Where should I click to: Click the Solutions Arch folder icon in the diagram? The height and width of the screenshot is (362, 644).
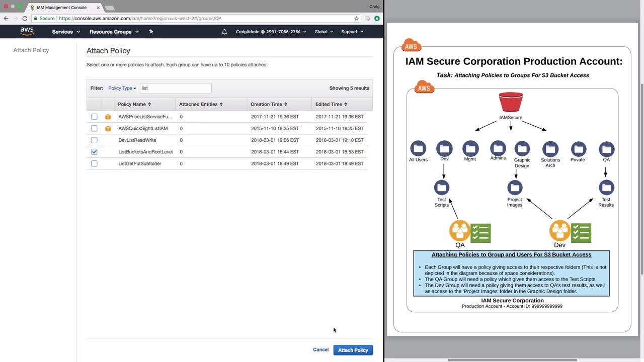550,149
